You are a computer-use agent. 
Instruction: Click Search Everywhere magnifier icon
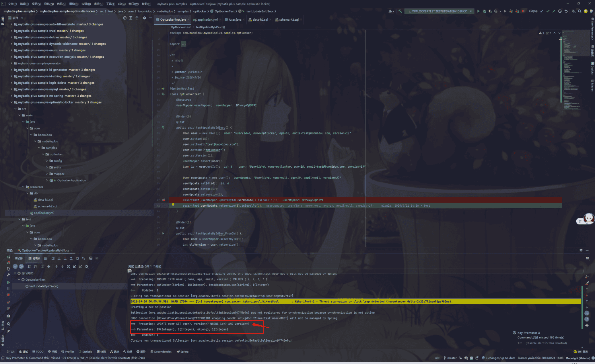pos(580,11)
